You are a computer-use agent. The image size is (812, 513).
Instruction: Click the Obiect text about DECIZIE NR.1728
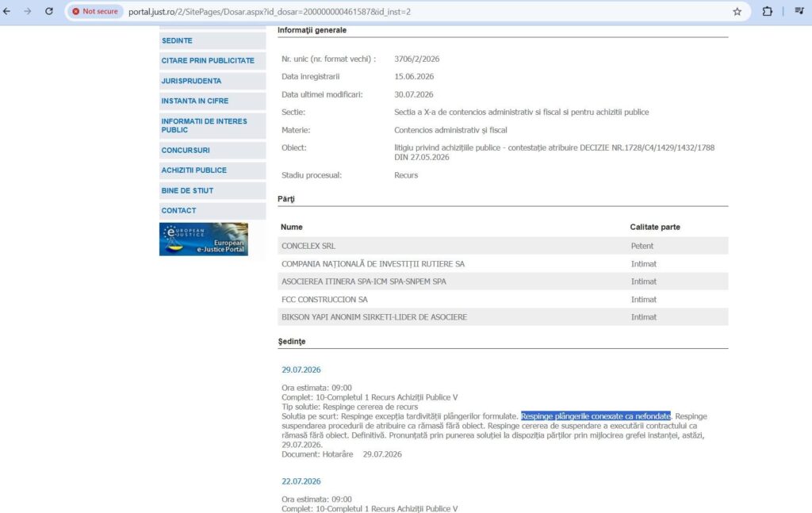554,152
